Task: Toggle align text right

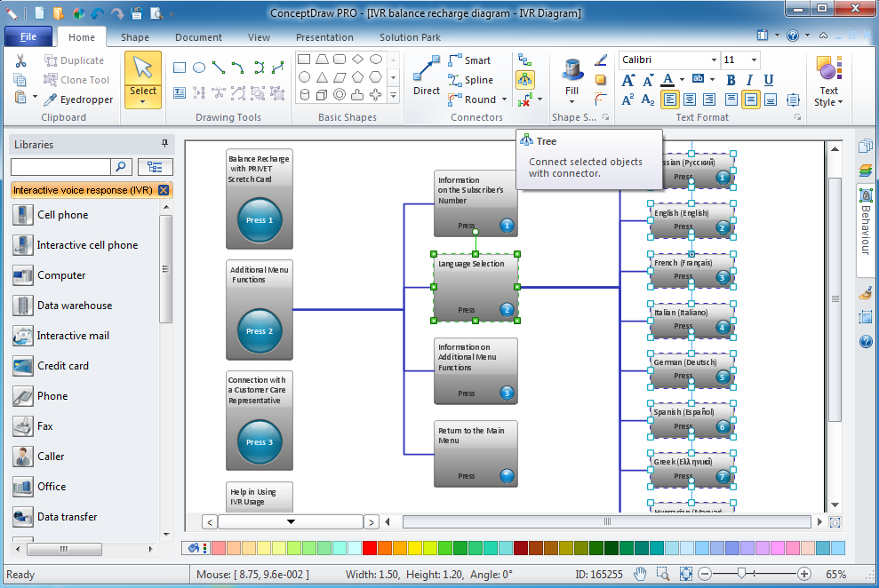Action: tap(709, 99)
